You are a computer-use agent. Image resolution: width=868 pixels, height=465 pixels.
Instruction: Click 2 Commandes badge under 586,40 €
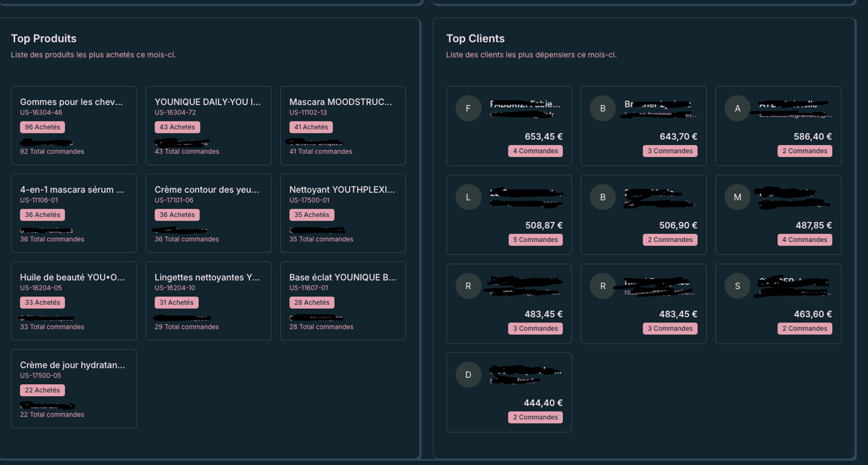(805, 151)
